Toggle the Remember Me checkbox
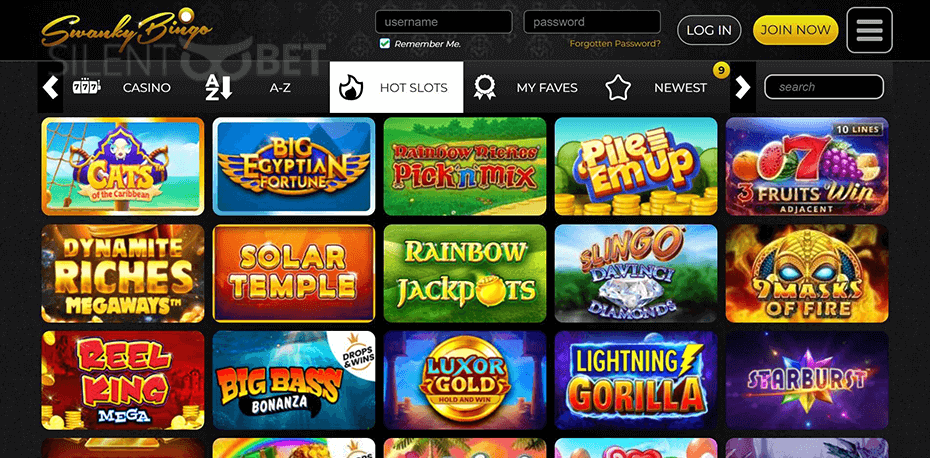The image size is (930, 458). 384,43
